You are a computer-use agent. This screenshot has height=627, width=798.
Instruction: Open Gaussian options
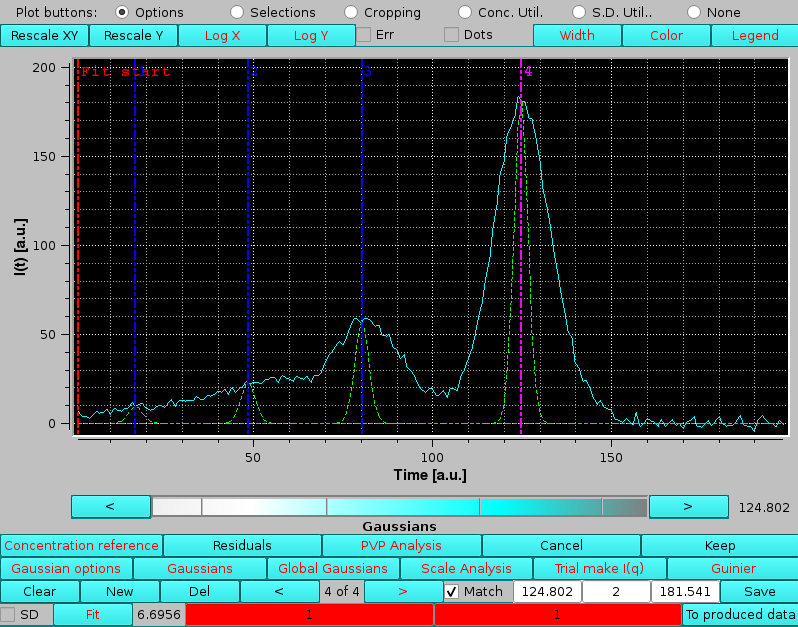[x=66, y=569]
